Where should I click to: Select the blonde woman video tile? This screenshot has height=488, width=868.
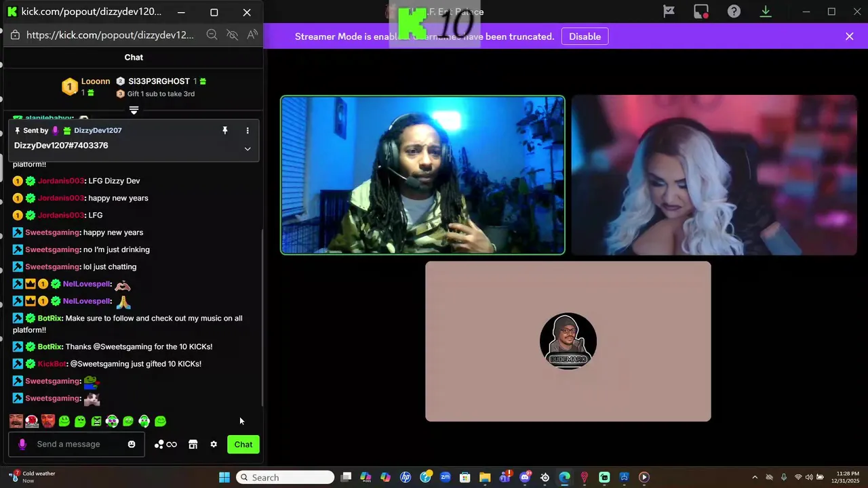[x=714, y=175]
